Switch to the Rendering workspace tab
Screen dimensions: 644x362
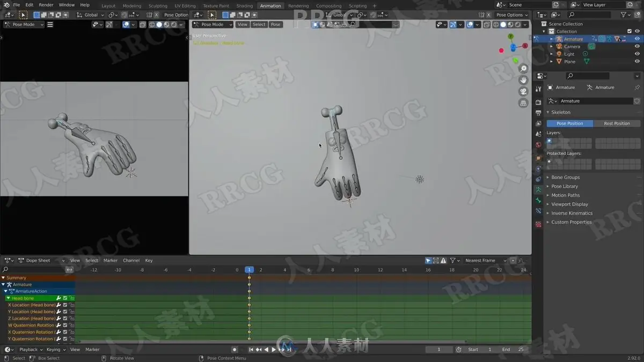tap(298, 6)
